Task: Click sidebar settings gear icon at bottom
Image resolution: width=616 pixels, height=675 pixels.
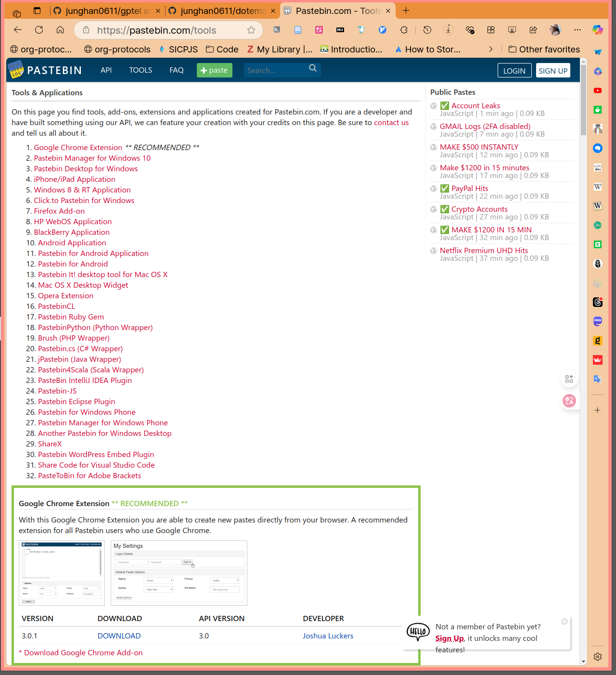Action: tap(598, 657)
